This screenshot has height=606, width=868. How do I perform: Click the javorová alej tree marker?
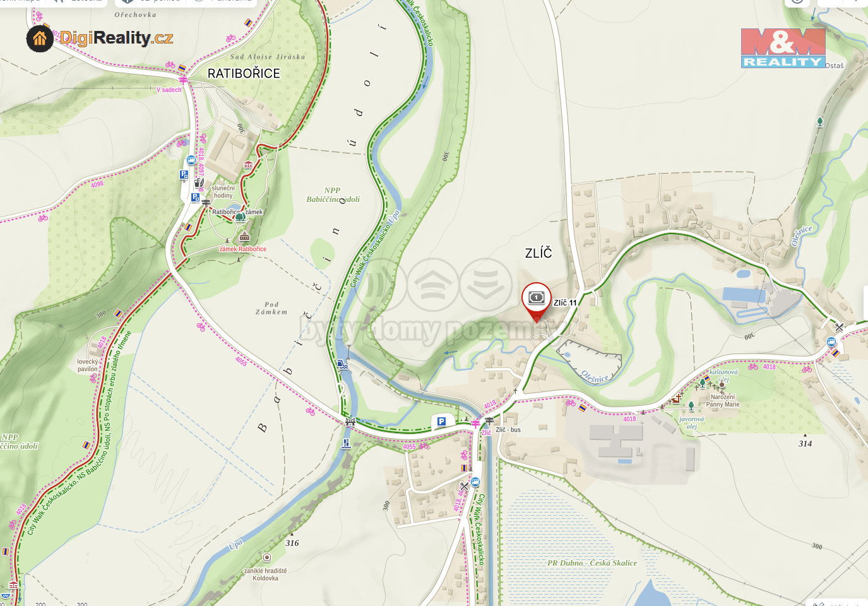[x=691, y=406]
